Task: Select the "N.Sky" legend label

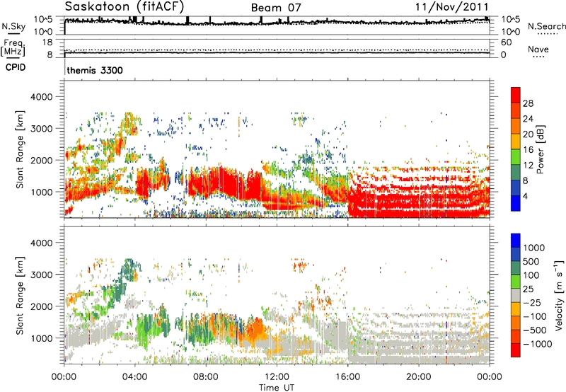Action: (13, 26)
